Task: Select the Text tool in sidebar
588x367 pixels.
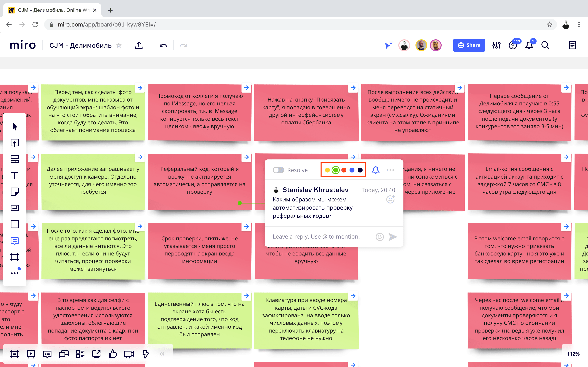Action: coord(14,175)
